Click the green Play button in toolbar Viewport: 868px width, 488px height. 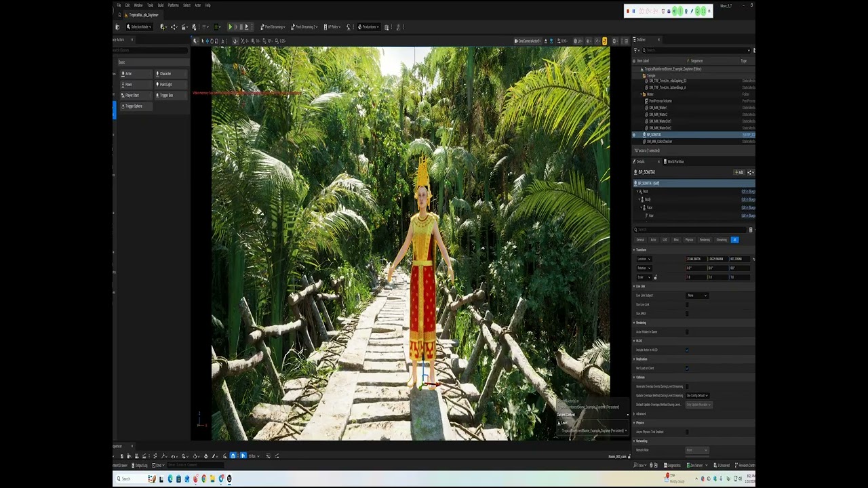coord(230,27)
